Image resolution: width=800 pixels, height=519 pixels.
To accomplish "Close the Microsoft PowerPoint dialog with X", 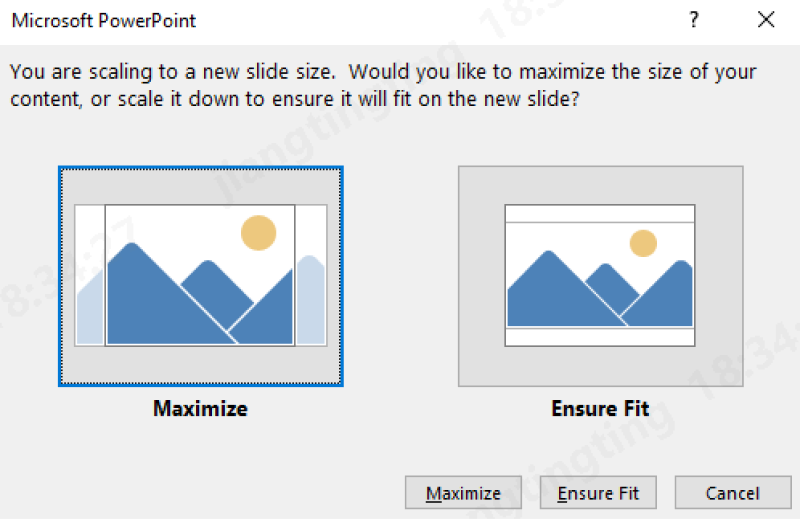I will click(x=766, y=20).
